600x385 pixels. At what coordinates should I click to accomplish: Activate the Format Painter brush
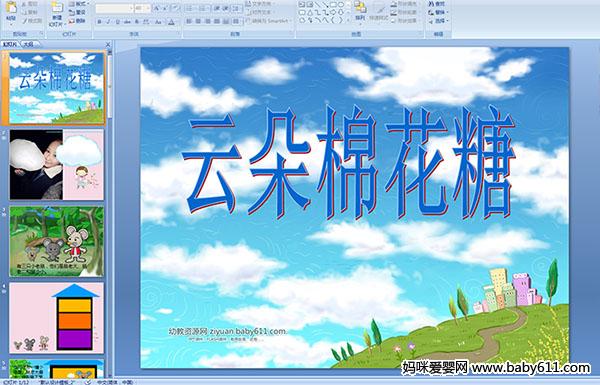32,21
